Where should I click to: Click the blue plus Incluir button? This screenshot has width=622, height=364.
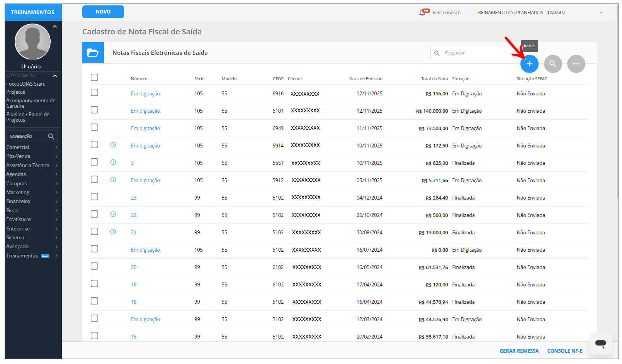(x=529, y=64)
